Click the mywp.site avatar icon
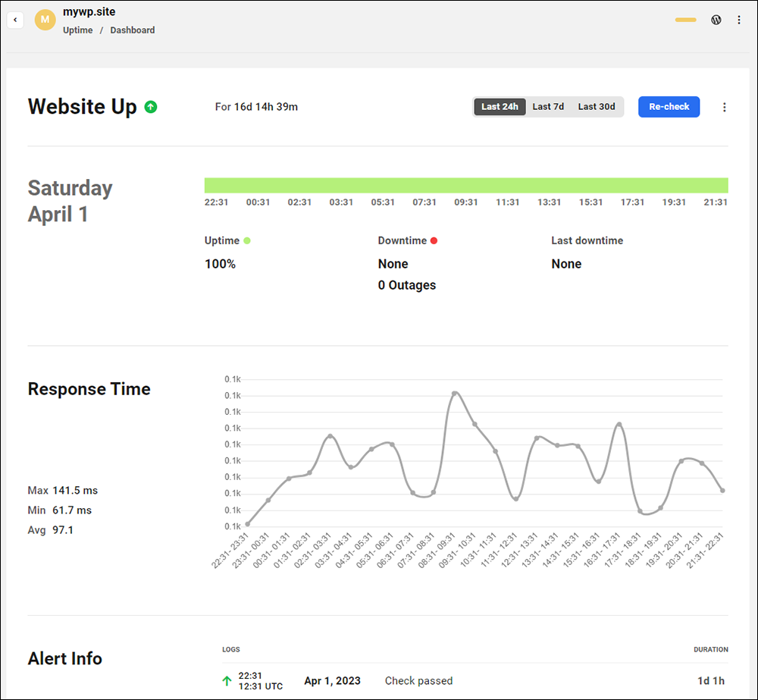 point(45,20)
